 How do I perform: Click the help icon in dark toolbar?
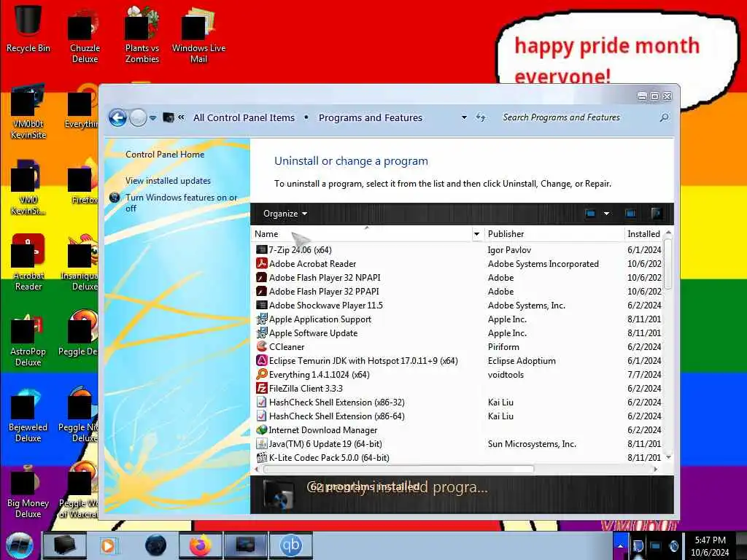tap(657, 214)
